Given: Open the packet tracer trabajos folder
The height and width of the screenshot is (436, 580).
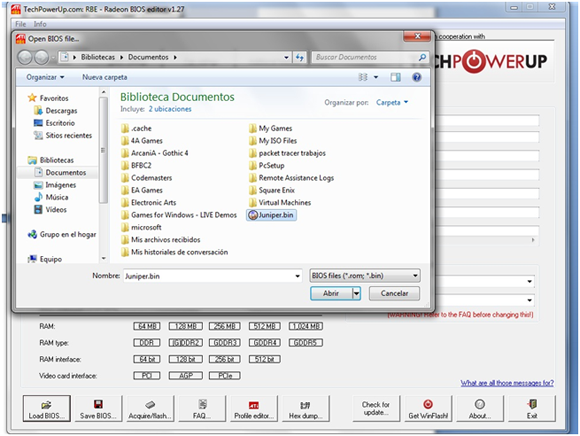Looking at the screenshot, I should 287,153.
